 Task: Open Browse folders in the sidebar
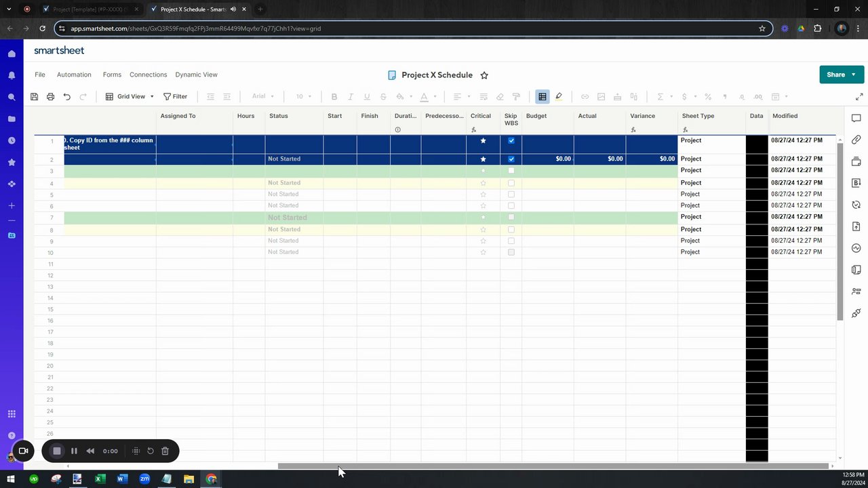pos(12,119)
